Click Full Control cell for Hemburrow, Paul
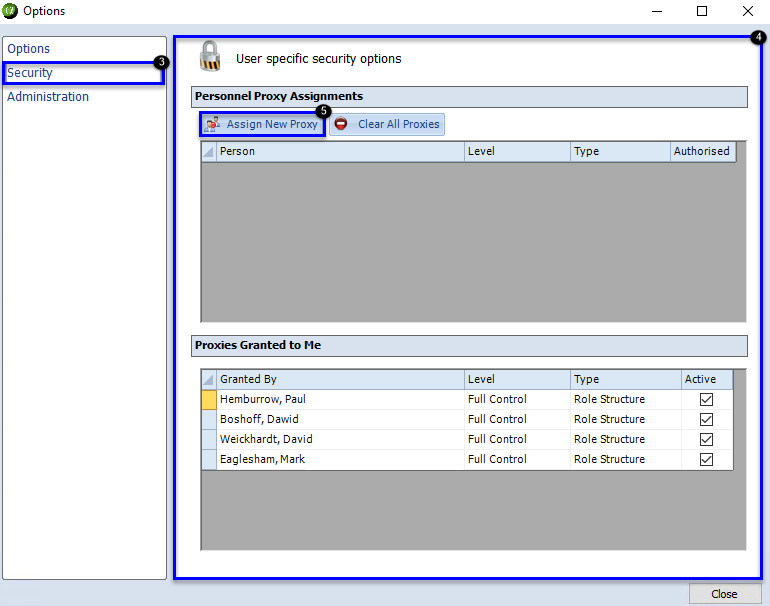The height and width of the screenshot is (606, 770). (517, 399)
